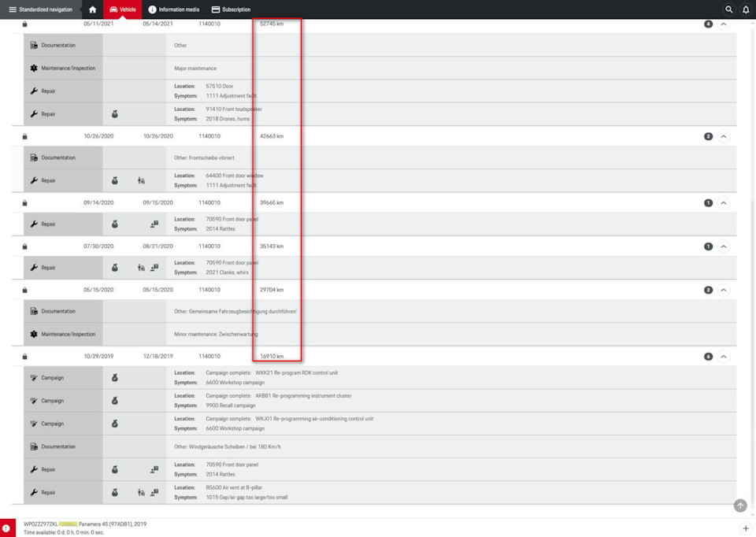Collapse the 05/11/2021 service entry
The width and height of the screenshot is (756, 537).
(724, 24)
